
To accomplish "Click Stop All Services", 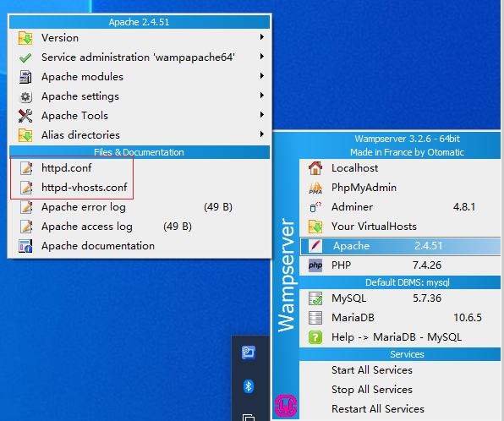I will (400, 390).
